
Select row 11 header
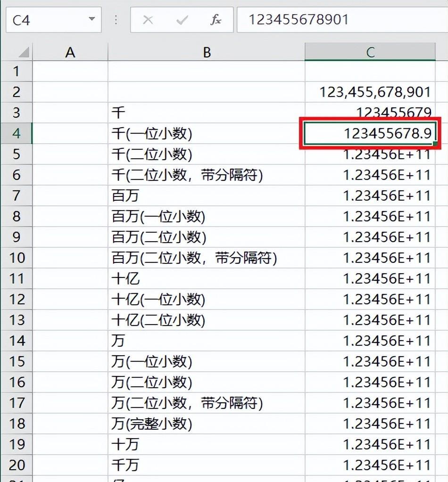[17, 278]
